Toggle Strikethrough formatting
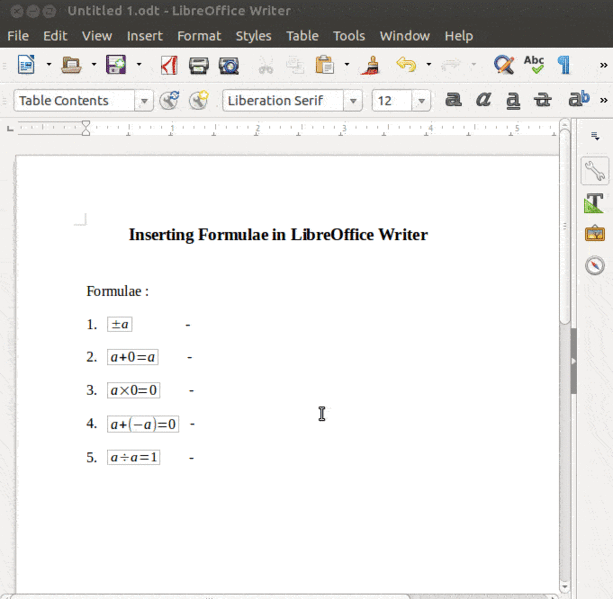613x599 pixels. click(x=543, y=100)
